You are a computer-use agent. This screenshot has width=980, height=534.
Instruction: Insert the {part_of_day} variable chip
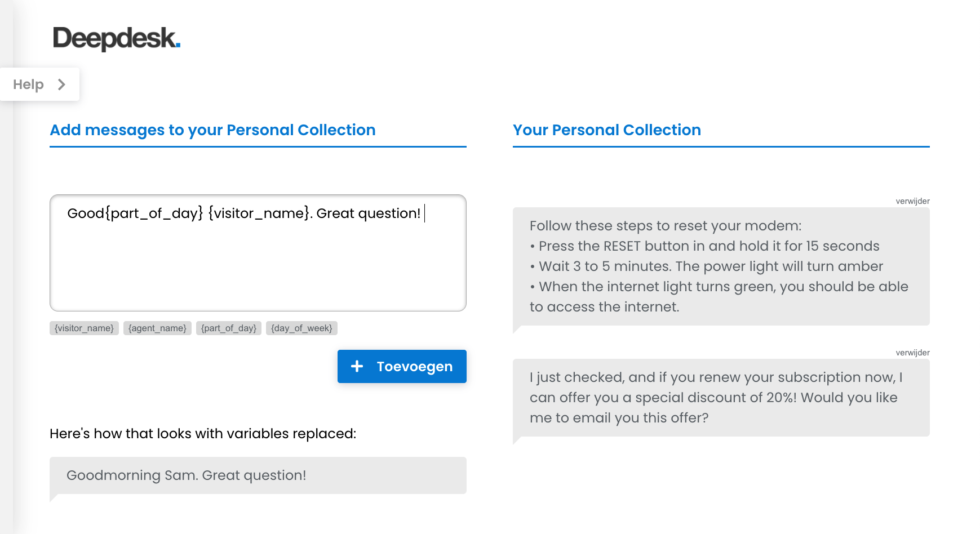coord(229,328)
